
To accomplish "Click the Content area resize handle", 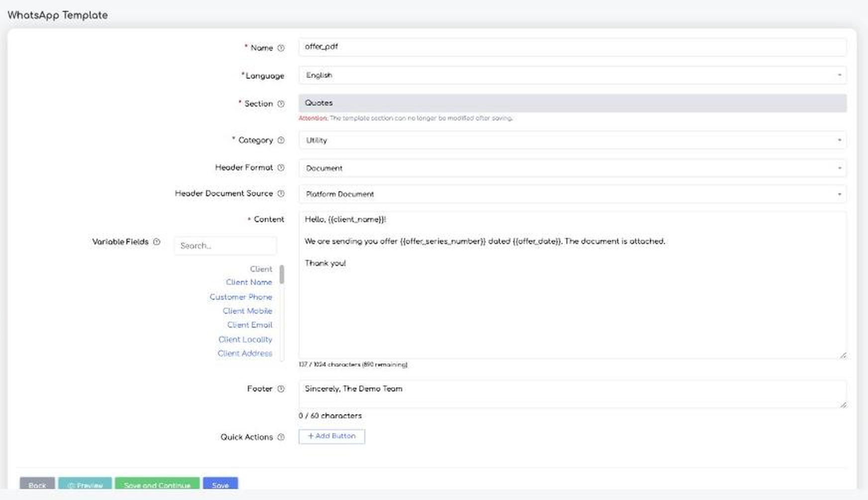I will [843, 355].
